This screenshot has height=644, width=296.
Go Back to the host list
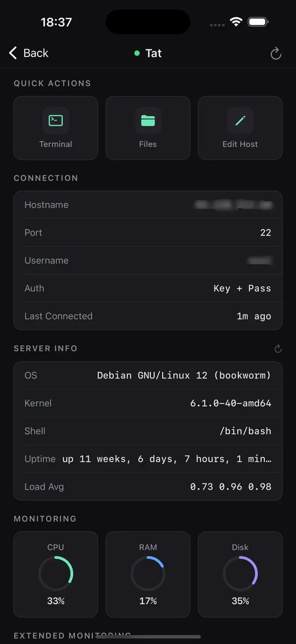point(28,53)
